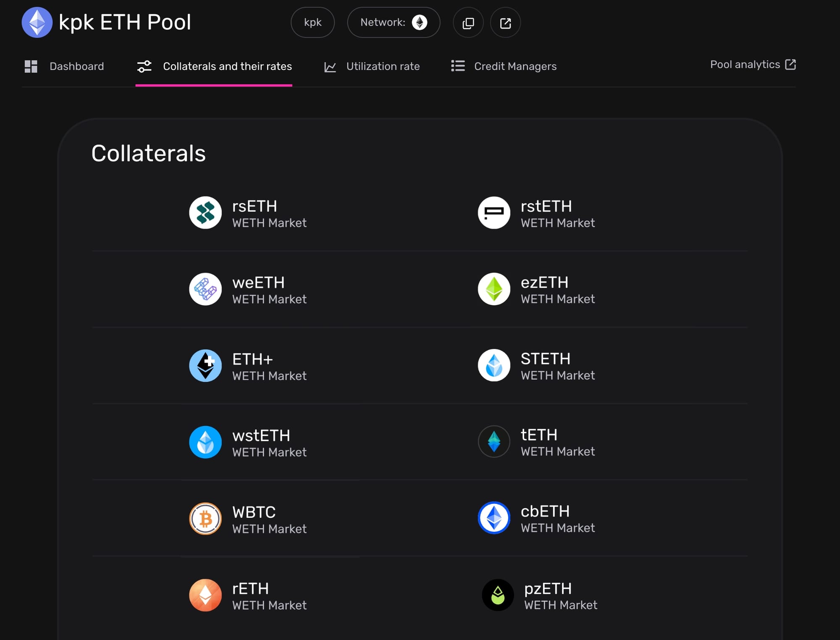Click the tETH token icon
The height and width of the screenshot is (640, 840).
click(x=494, y=441)
